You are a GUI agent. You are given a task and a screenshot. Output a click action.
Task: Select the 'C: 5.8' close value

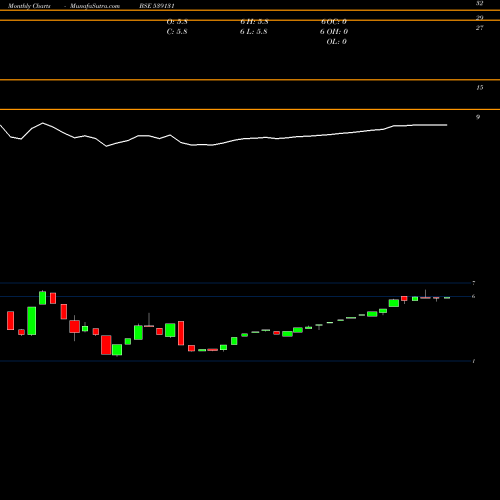pyautogui.click(x=177, y=32)
